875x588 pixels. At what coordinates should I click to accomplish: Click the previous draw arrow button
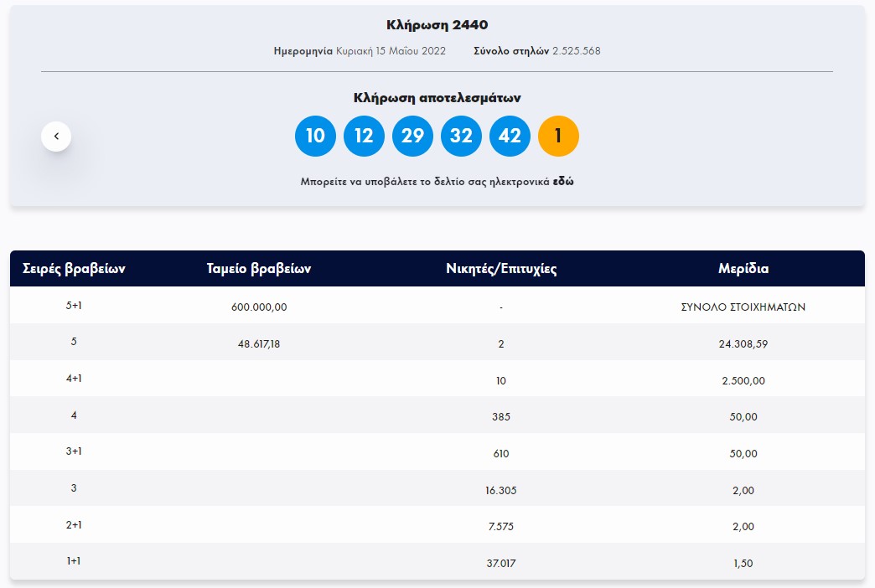56,136
